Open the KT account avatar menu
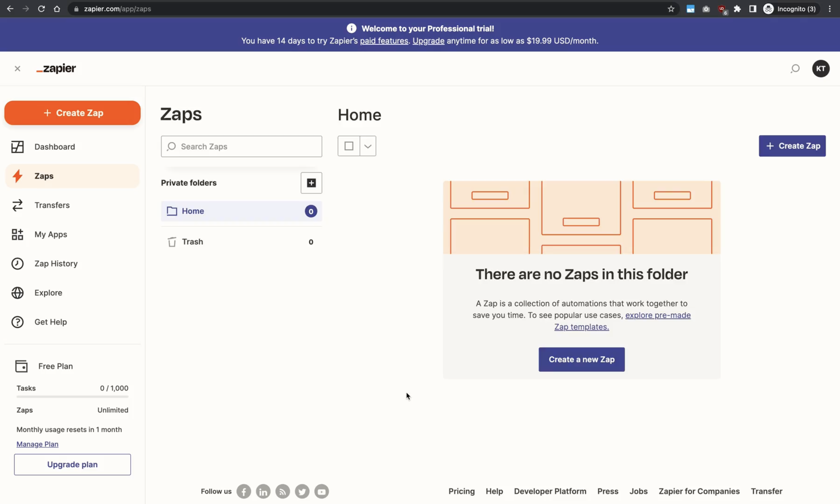The image size is (840, 504). point(821,69)
